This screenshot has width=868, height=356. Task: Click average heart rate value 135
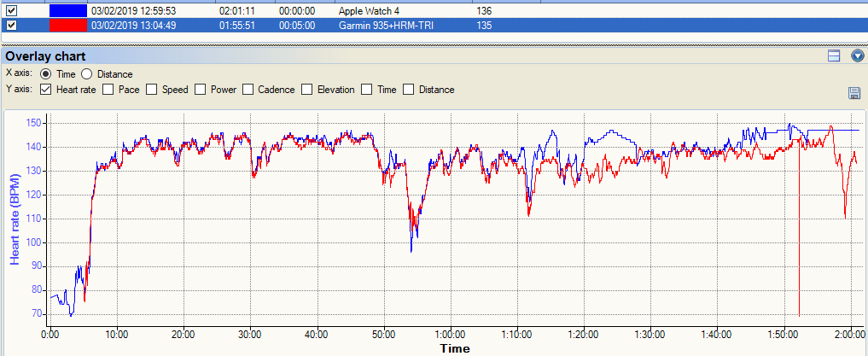[483, 26]
